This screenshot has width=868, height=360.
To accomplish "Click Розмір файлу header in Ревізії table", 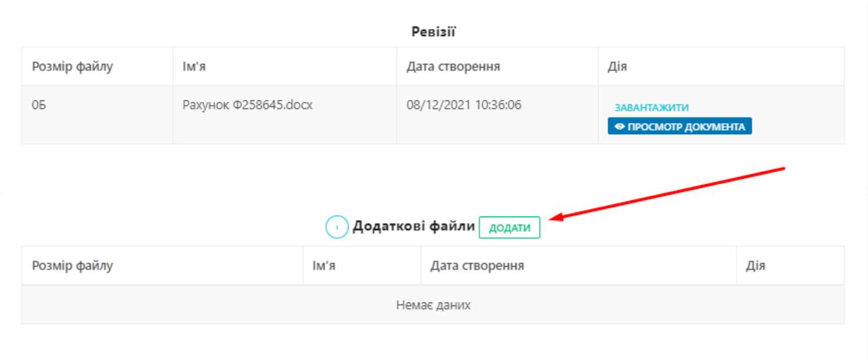I will tap(73, 67).
